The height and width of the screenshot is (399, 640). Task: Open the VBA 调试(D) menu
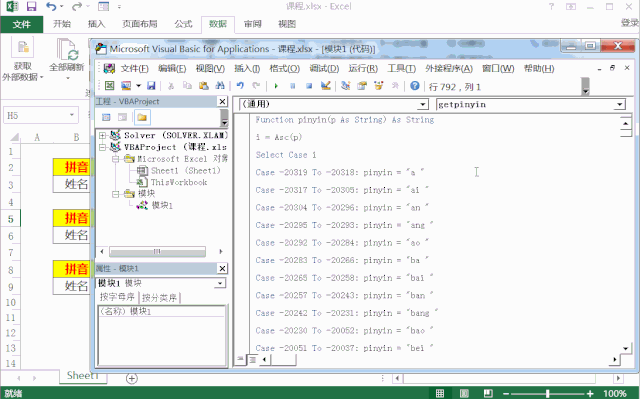(324, 68)
